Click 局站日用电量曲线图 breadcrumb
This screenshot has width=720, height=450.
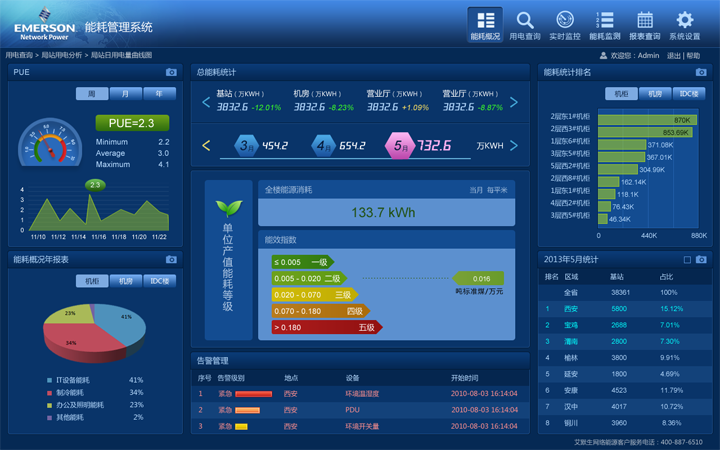point(121,55)
